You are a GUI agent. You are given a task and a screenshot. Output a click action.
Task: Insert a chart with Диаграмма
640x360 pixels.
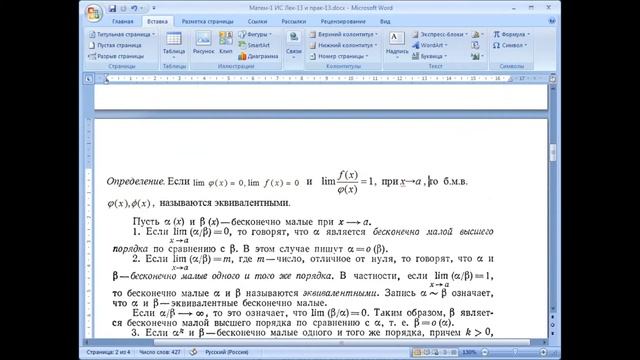tap(258, 56)
